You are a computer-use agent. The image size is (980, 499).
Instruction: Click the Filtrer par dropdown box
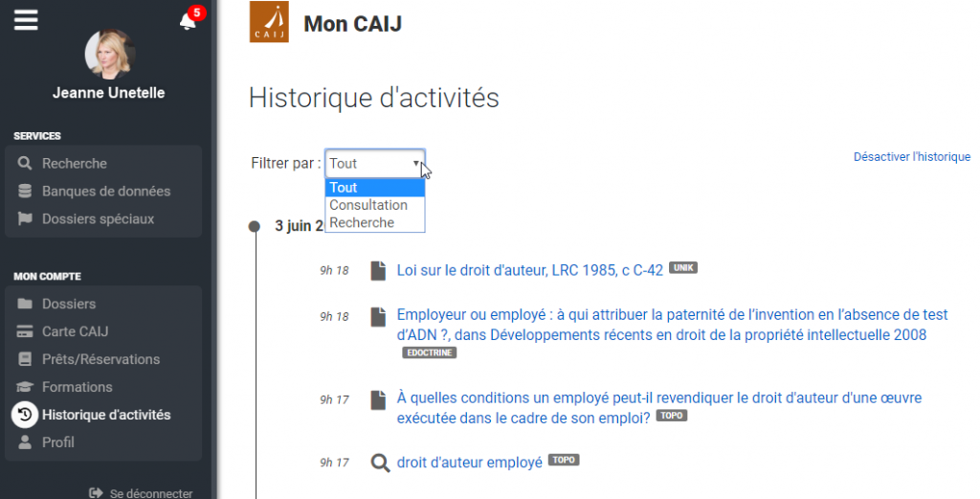click(x=374, y=164)
